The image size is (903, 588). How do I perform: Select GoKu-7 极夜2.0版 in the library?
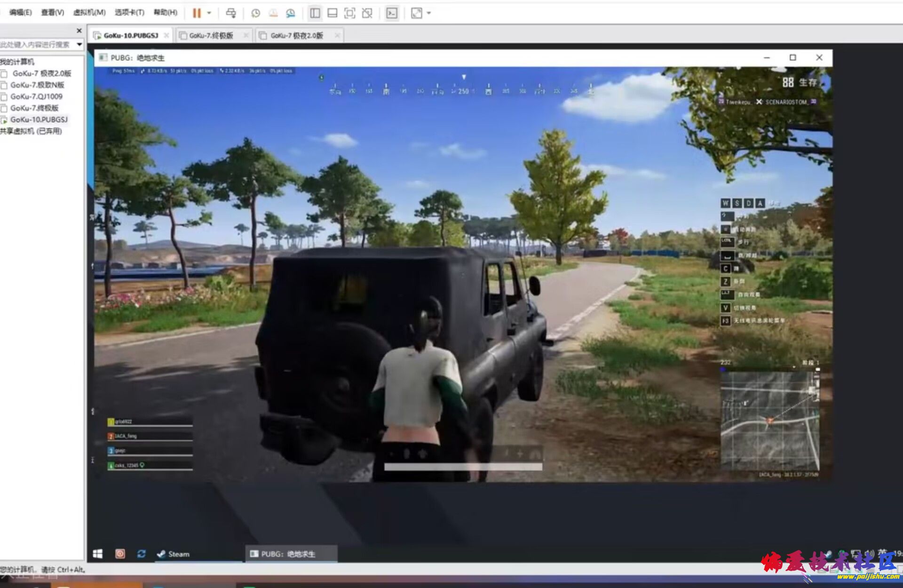tap(42, 73)
